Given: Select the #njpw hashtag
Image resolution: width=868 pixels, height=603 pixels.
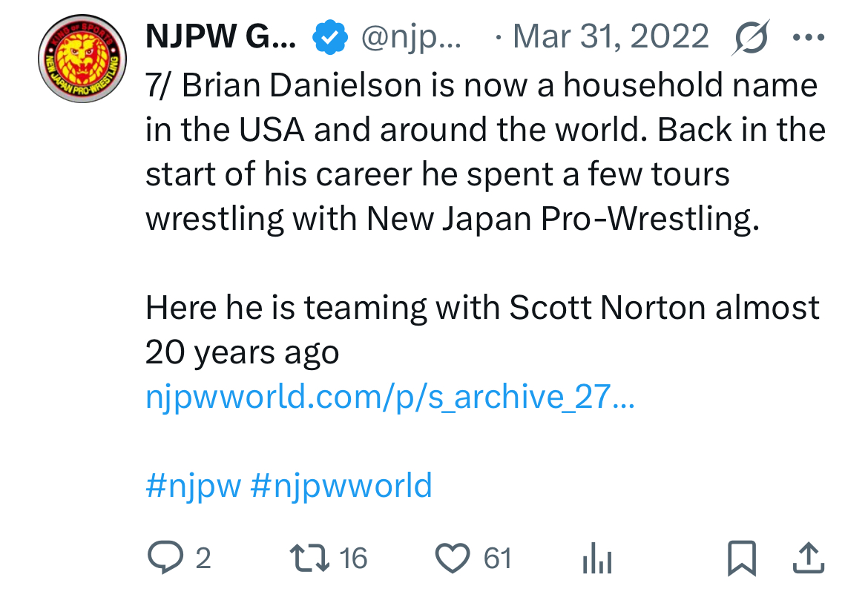Looking at the screenshot, I should coord(193,486).
